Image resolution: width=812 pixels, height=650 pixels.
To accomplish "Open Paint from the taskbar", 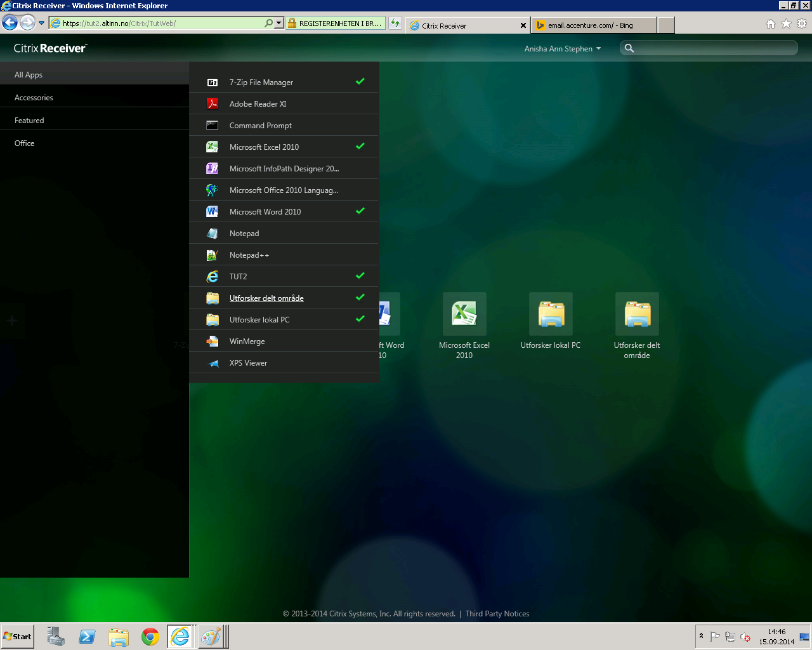I will 210,637.
